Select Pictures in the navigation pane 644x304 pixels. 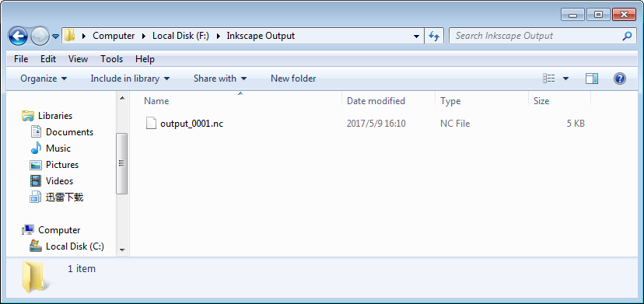coord(62,165)
